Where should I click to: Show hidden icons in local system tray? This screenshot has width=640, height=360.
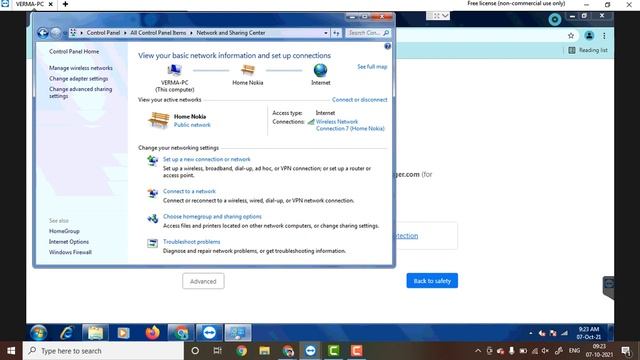coord(478,351)
